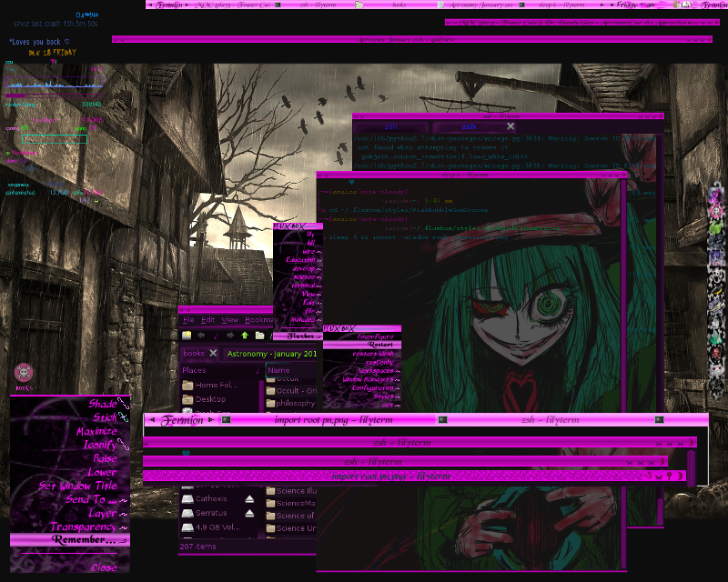728x582 pixels.
Task: Focus MOC [play] entry in top iconbar
Action: click(232, 5)
